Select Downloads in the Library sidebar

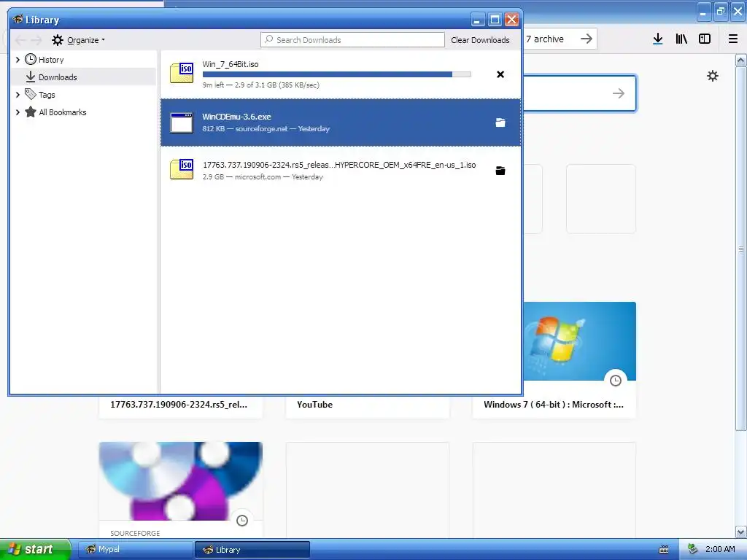click(x=83, y=77)
